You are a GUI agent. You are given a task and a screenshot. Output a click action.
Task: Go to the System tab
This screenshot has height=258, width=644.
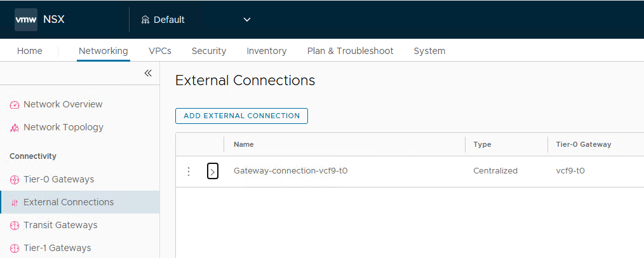(x=429, y=51)
